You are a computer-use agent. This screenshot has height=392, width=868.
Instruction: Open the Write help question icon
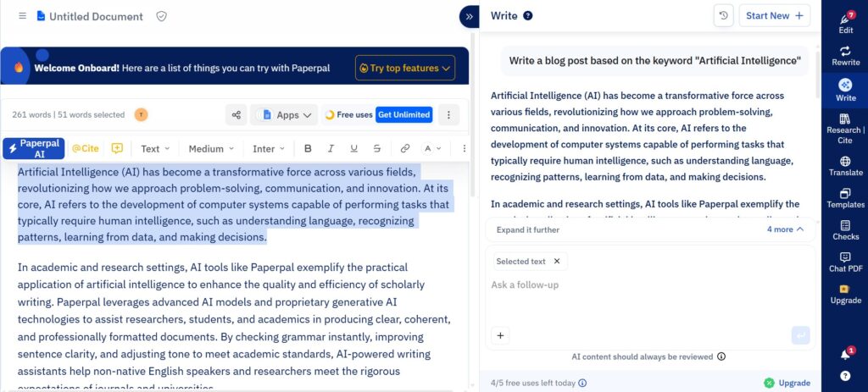[x=528, y=16]
